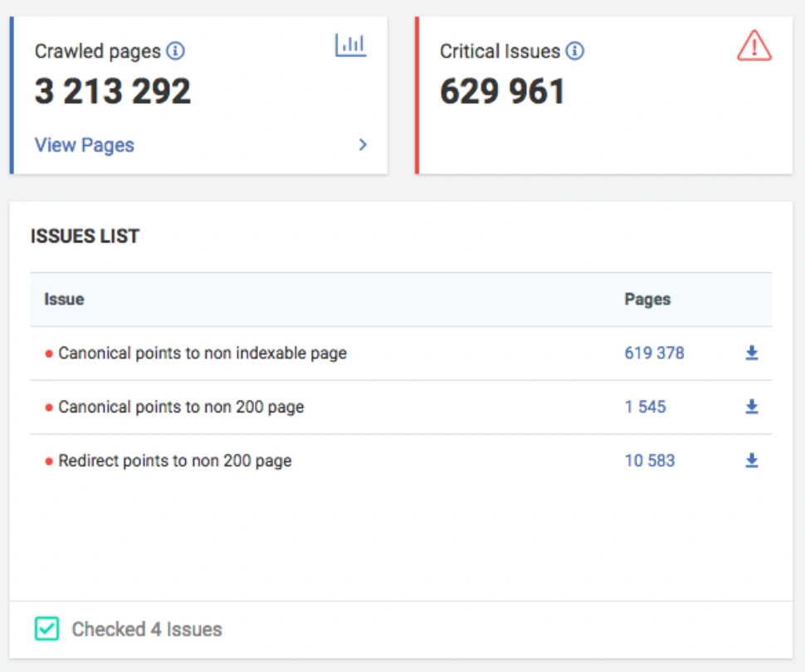Open the bar chart icon in Crawled pages card
Screen dimensions: 805x672
coord(350,46)
